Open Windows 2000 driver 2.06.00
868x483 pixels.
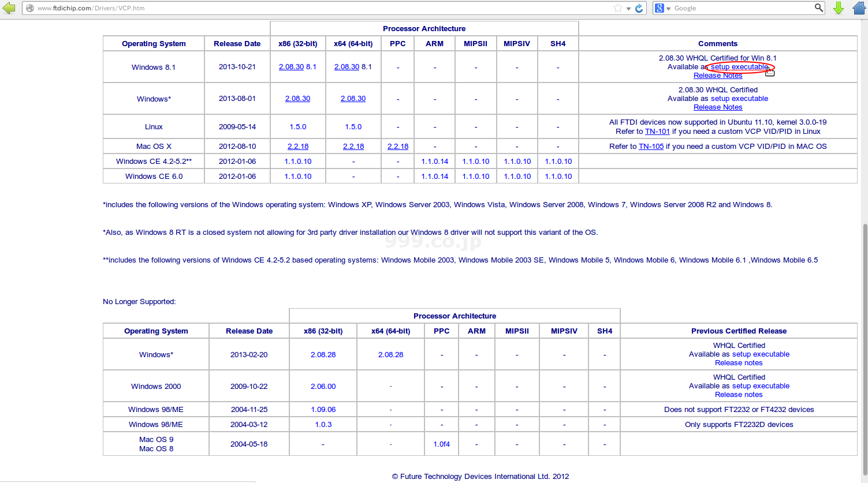coord(323,387)
